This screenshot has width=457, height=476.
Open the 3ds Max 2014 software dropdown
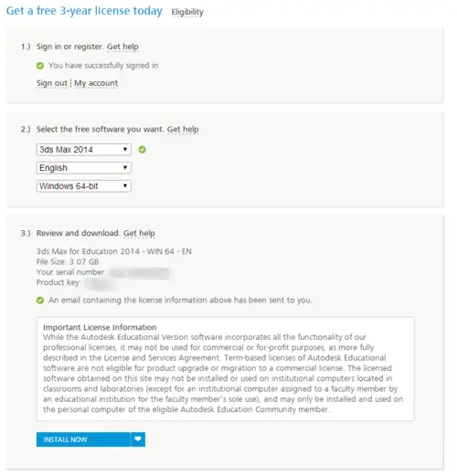pos(84,150)
